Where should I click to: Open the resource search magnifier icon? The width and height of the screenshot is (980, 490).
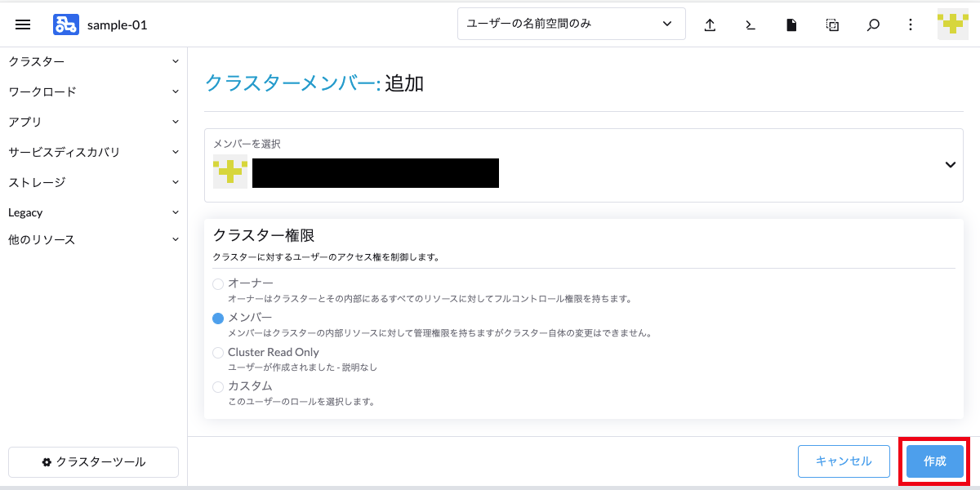pyautogui.click(x=873, y=24)
